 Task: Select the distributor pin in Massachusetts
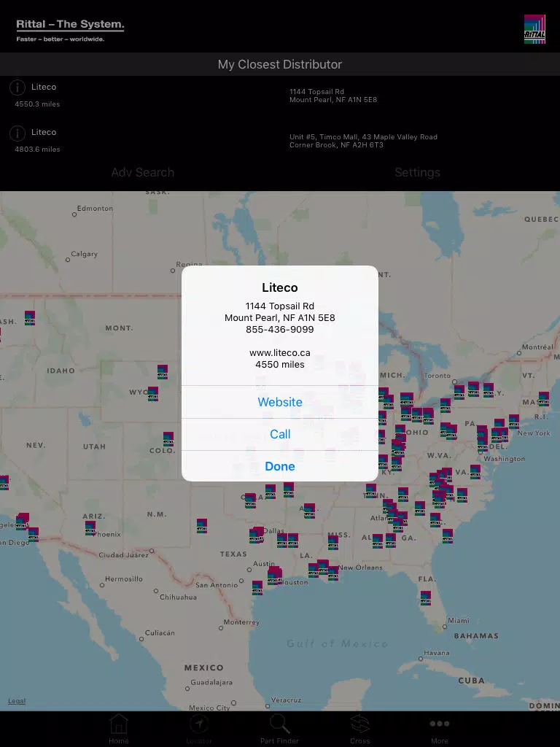[x=544, y=399]
